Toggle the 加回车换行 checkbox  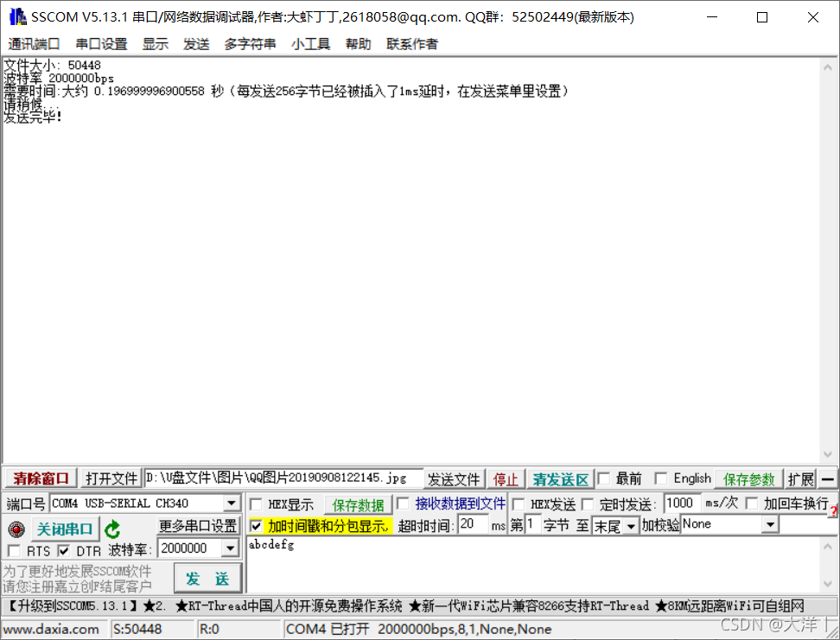tap(752, 504)
